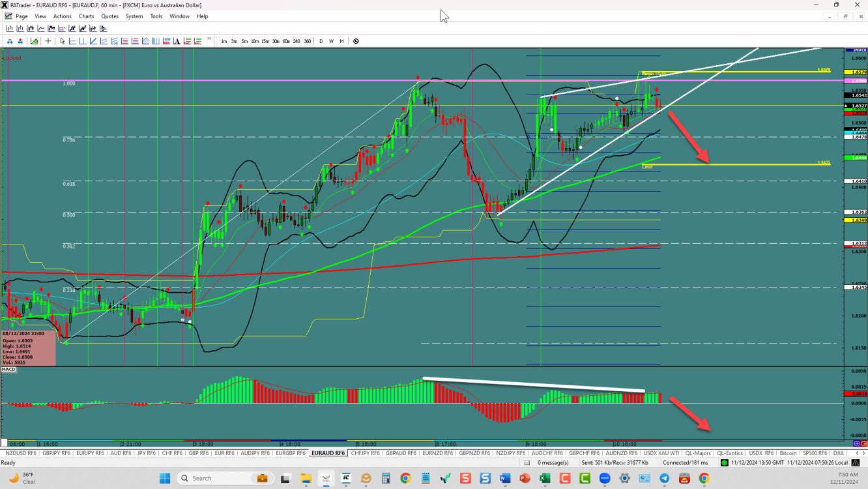Switch chart to Weekly (W) timeframe
The image size is (868, 489).
click(331, 41)
